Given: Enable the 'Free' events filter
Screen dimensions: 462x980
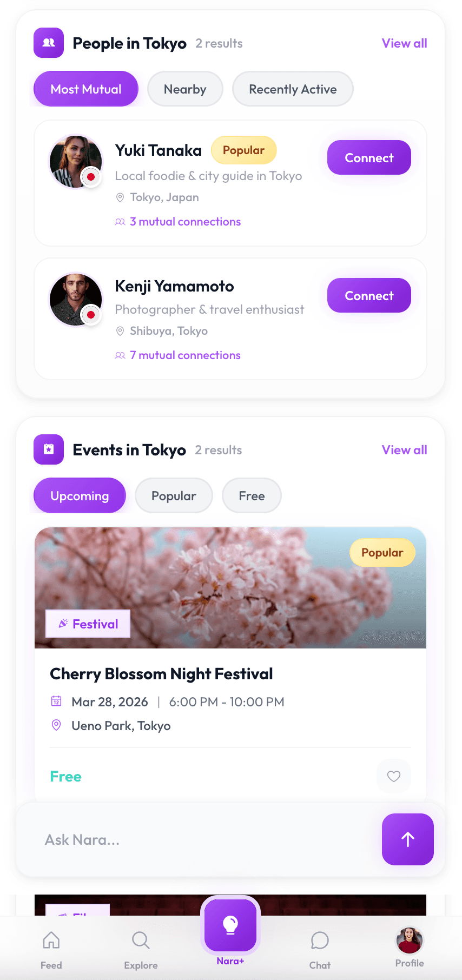Looking at the screenshot, I should pyautogui.click(x=252, y=495).
